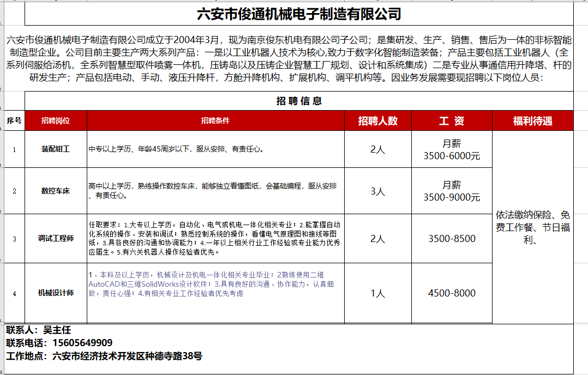588x375 pixels.
Task: Click the sequence number 4 cell
Action: [14, 293]
